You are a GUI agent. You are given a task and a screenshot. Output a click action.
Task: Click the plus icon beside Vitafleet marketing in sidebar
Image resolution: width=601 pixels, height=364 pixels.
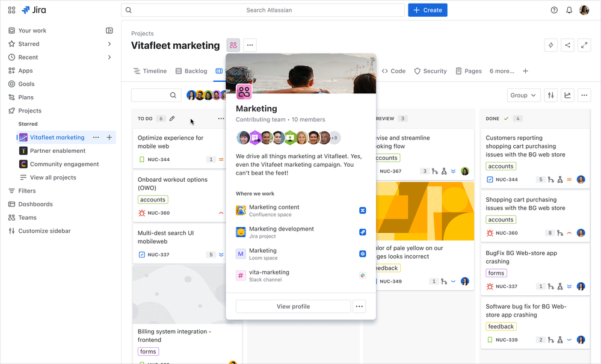tap(109, 137)
